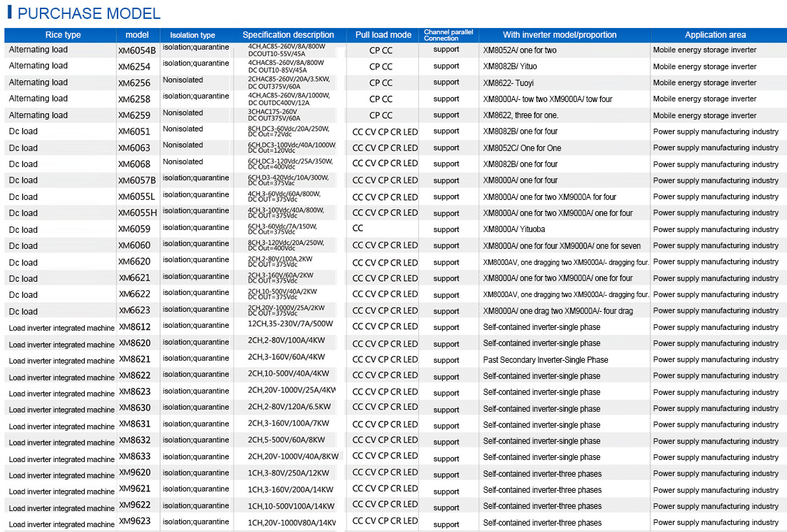The width and height of the screenshot is (787, 532).
Task: Click specification 1CH,3-80V/250A/12KW
Action: click(288, 473)
